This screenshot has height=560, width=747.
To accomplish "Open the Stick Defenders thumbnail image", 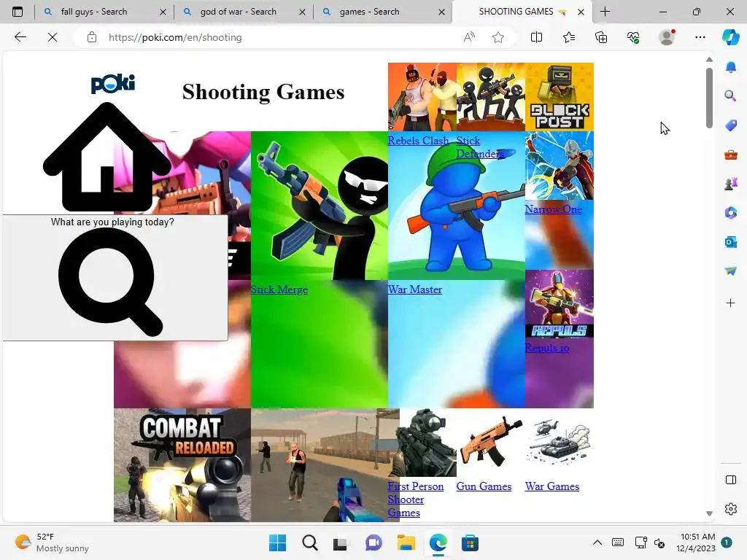I will coord(491,97).
